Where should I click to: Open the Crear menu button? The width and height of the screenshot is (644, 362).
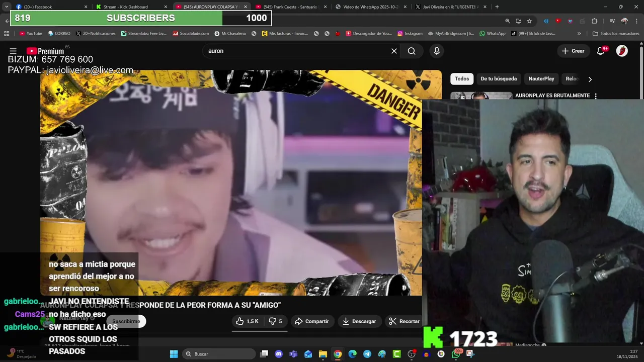tap(573, 51)
